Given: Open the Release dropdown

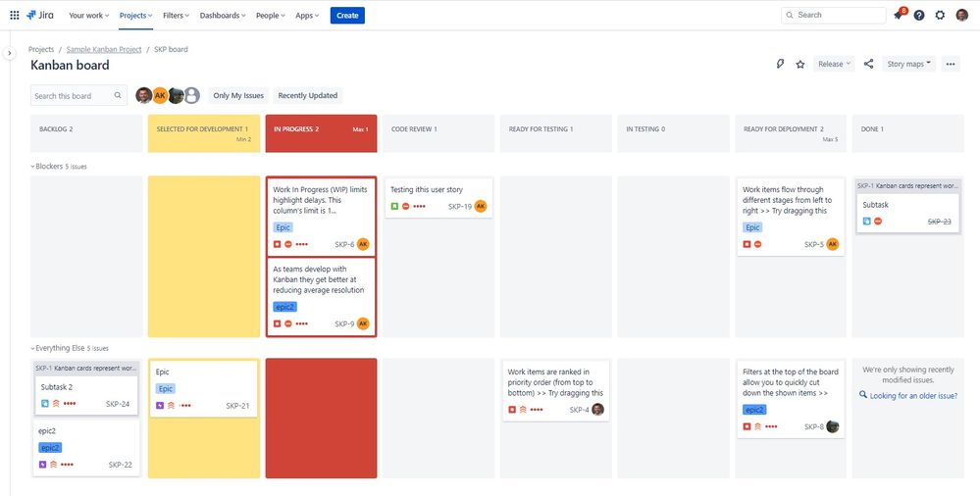Looking at the screenshot, I should coord(834,64).
